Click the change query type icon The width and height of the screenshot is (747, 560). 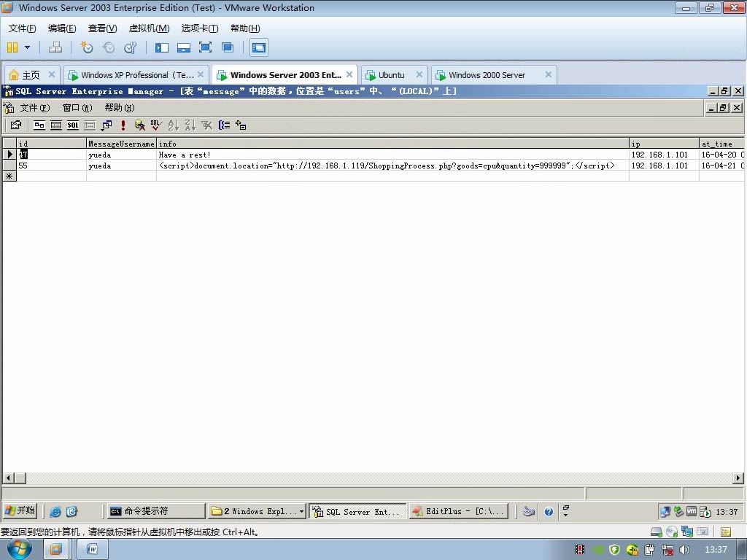tap(107, 125)
